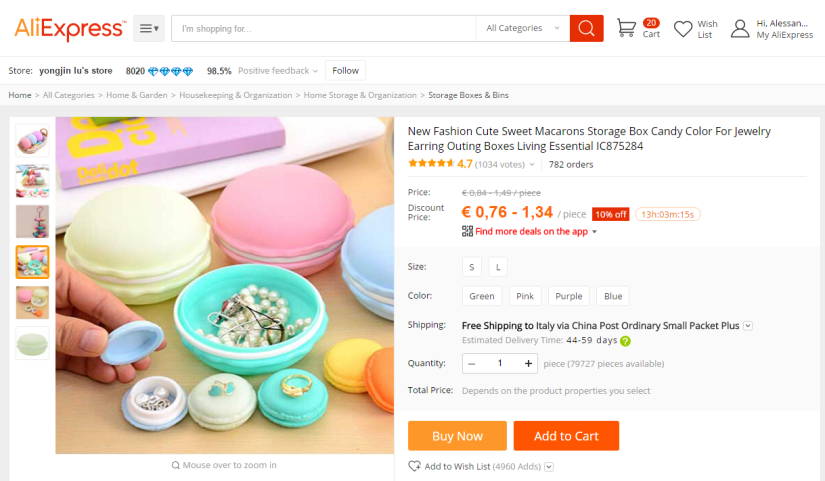This screenshot has height=481, width=825.
Task: Choose the Blue color option
Action: point(613,296)
